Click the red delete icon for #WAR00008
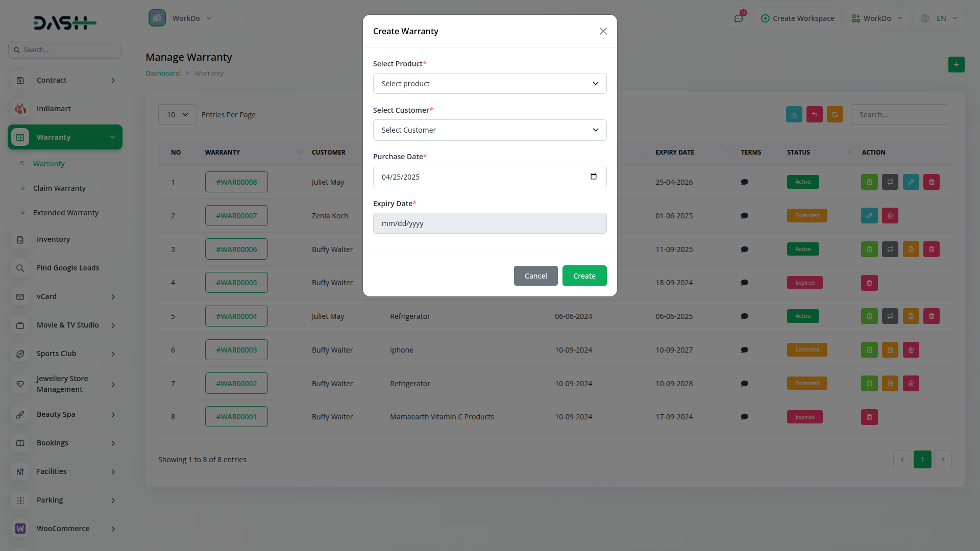Image resolution: width=980 pixels, height=551 pixels. pos(931,182)
